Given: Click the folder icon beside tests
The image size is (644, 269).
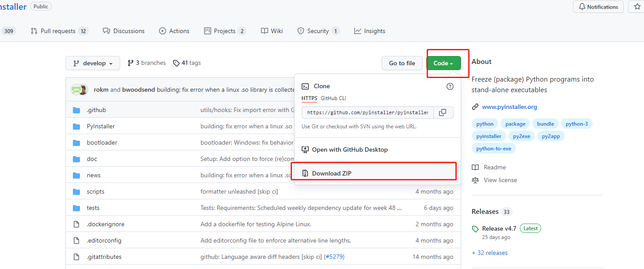Looking at the screenshot, I should click(76, 208).
